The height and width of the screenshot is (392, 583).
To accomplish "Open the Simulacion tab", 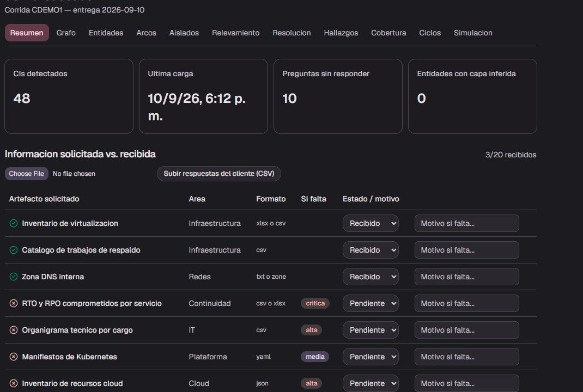I will (473, 33).
